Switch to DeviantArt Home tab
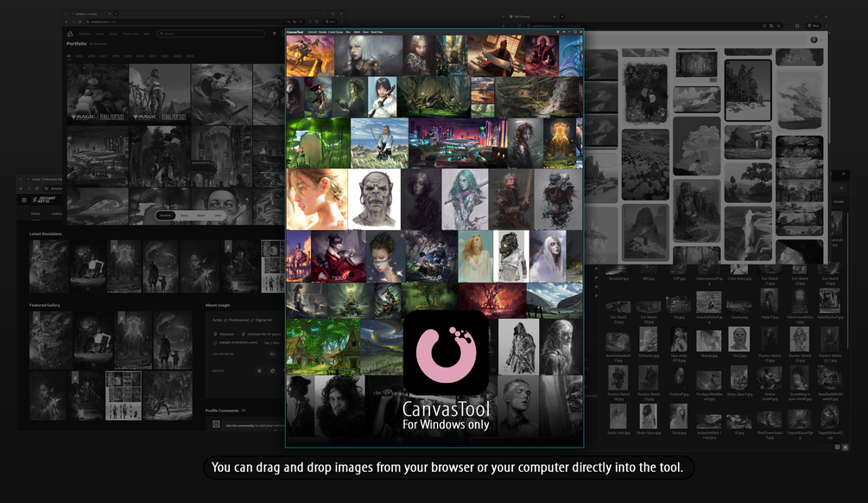This screenshot has height=503, width=868. click(35, 213)
